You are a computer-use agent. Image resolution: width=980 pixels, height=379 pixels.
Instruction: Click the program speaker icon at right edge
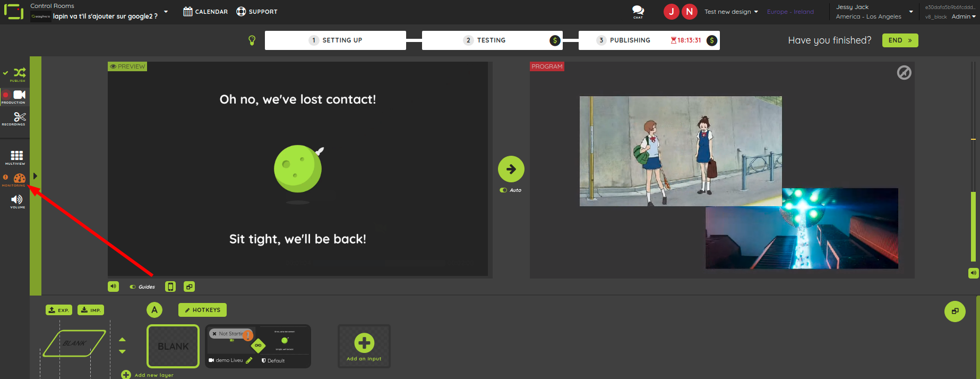(973, 273)
